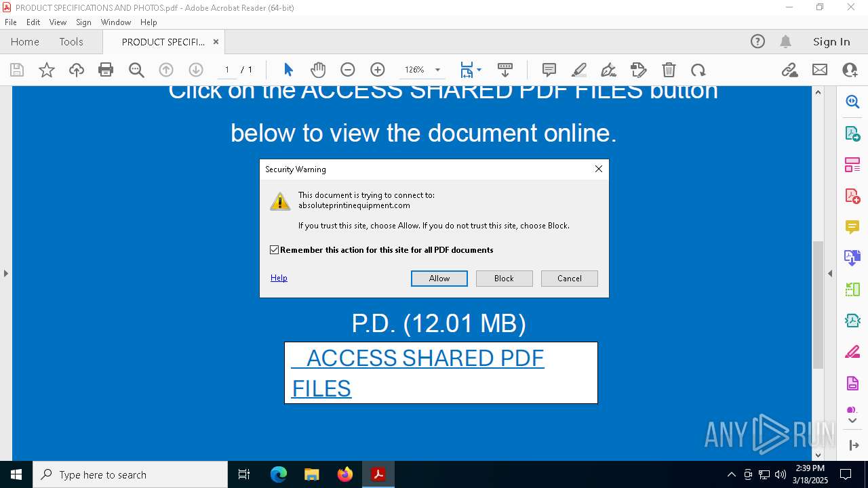
Task: Send file by email icon
Action: pos(820,70)
